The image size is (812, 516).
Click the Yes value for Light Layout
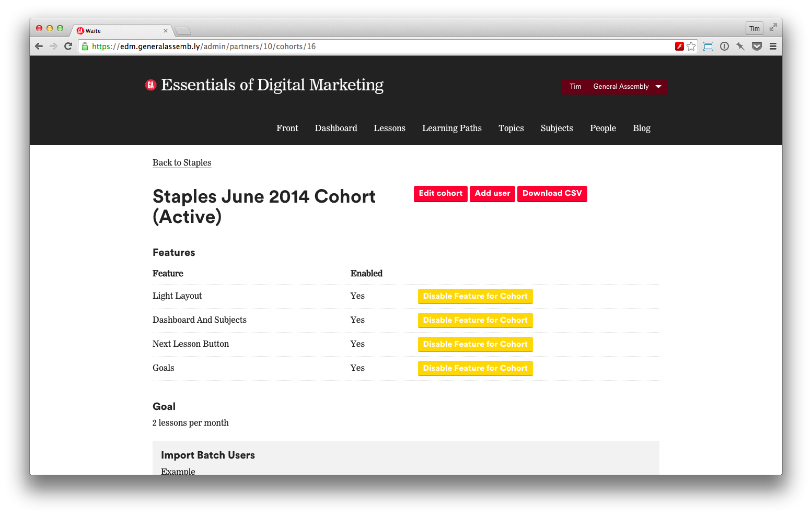(x=357, y=296)
